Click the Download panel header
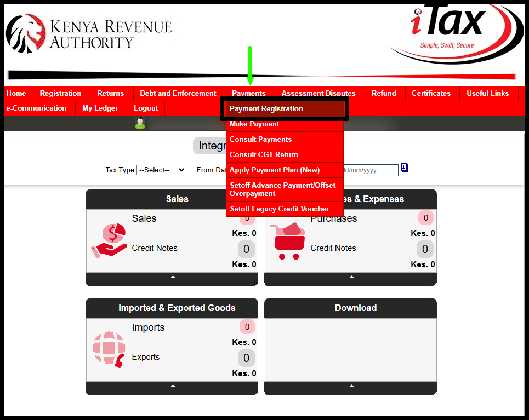 click(350, 308)
